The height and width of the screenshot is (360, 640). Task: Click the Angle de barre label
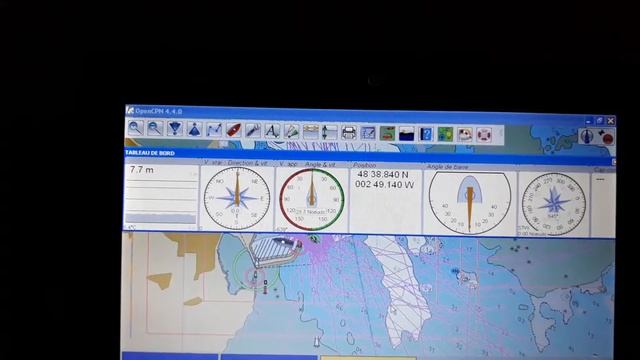coord(447,167)
